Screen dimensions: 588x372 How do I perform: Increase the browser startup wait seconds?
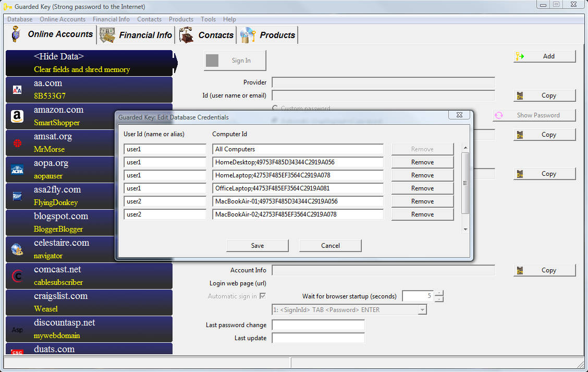(439, 293)
